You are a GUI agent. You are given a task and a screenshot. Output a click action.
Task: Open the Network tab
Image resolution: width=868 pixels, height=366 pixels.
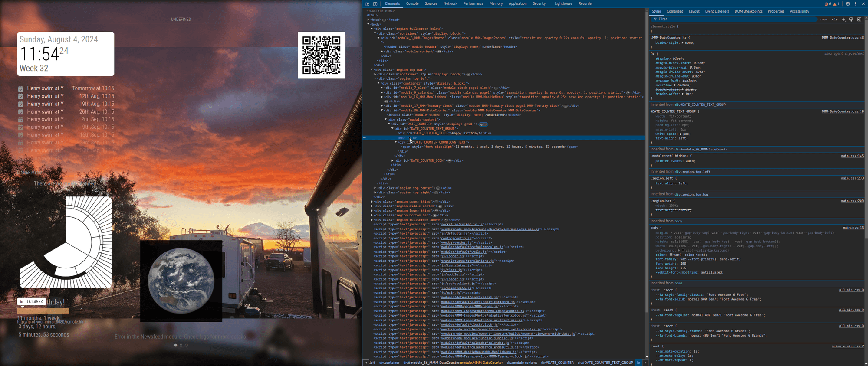[x=450, y=3]
